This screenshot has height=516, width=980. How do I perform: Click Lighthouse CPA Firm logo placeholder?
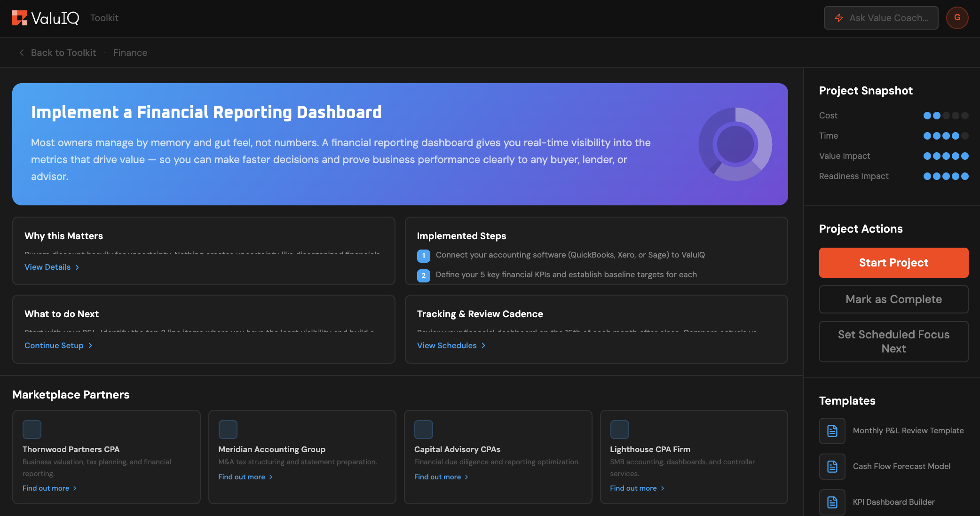click(620, 430)
